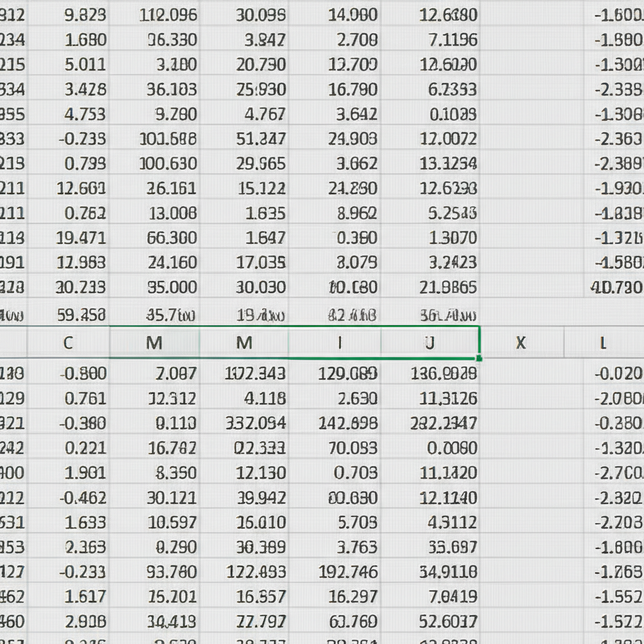
Task: Click the cell containing 14.000
Action: tap(335, 15)
